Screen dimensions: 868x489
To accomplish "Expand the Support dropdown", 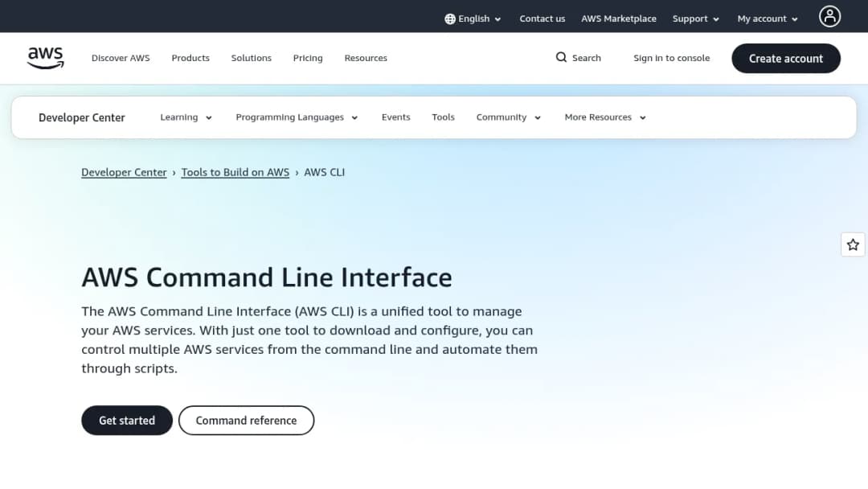I will coord(695,18).
